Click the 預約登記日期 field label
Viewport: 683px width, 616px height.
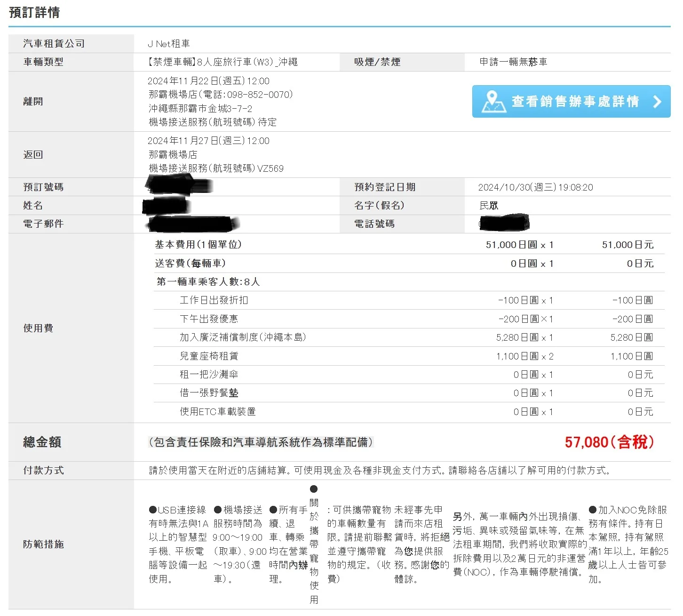click(x=385, y=187)
